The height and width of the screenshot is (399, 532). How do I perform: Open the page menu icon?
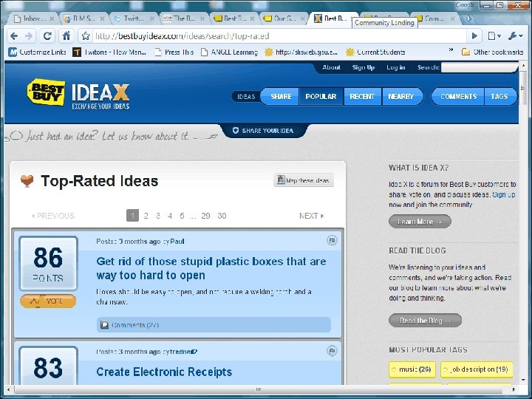pos(494,35)
